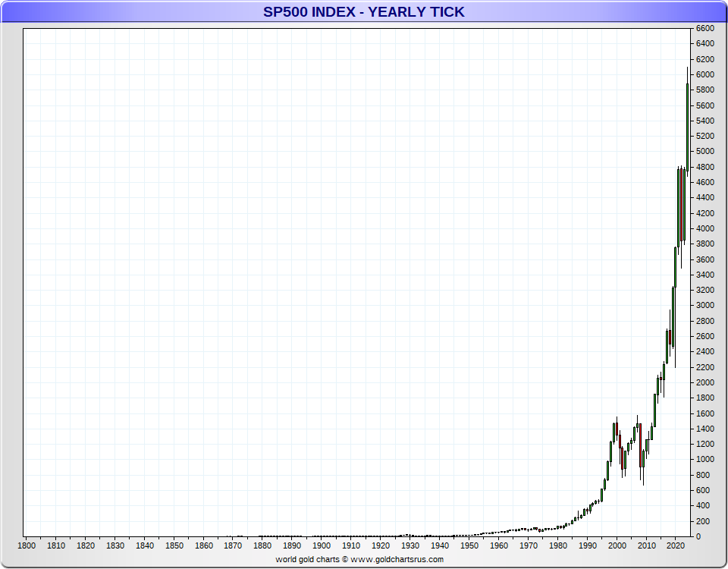Click the x-axis label 1980
The image size is (728, 569).
click(558, 545)
